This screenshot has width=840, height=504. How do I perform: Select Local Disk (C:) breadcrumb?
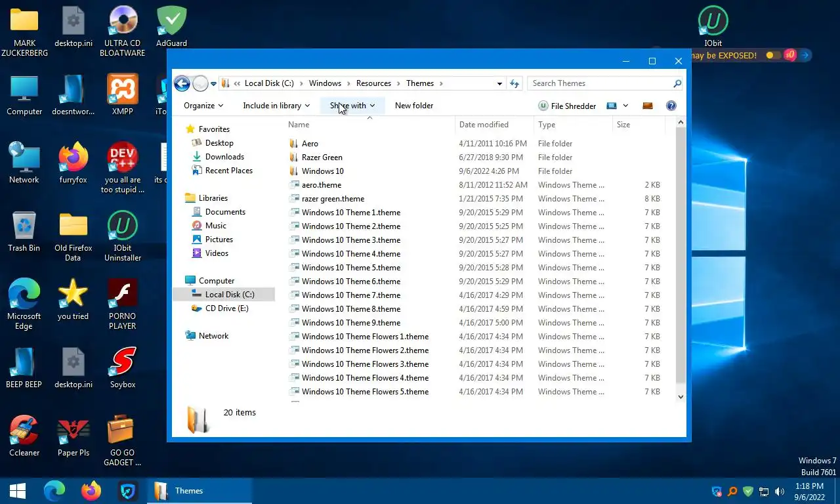[269, 83]
